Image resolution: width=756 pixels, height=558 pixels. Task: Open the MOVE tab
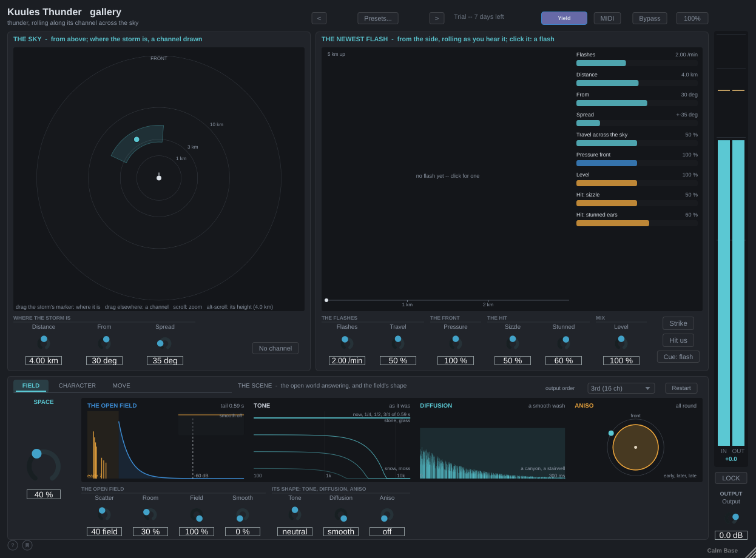tap(121, 386)
